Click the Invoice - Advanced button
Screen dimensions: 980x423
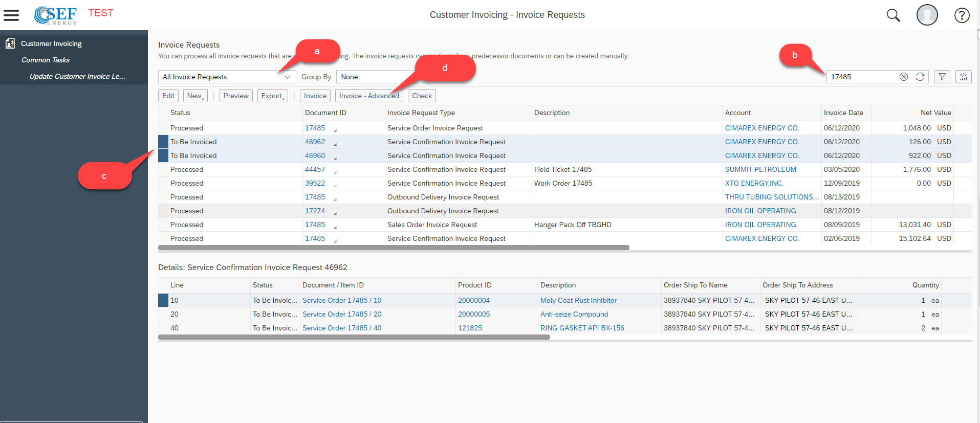(x=369, y=96)
